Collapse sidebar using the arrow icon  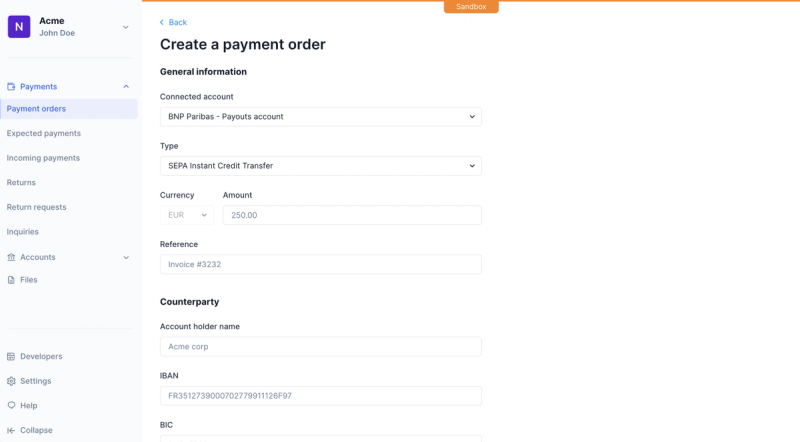coord(11,430)
